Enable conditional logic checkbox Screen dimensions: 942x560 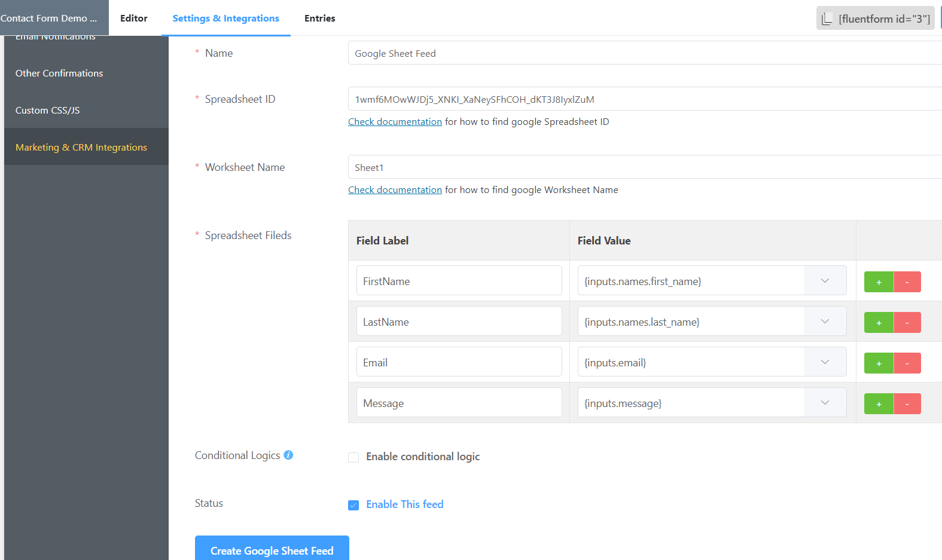tap(353, 457)
